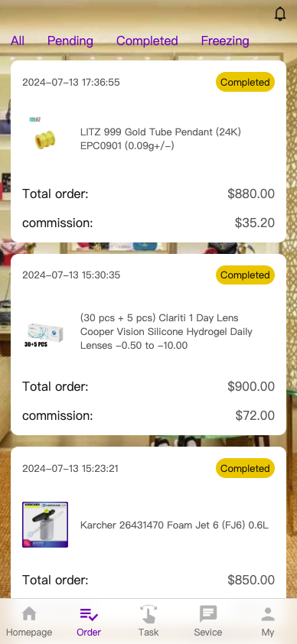This screenshot has height=644, width=297.
Task: Tap Completed badge on 15:30:35 order
Action: [245, 275]
